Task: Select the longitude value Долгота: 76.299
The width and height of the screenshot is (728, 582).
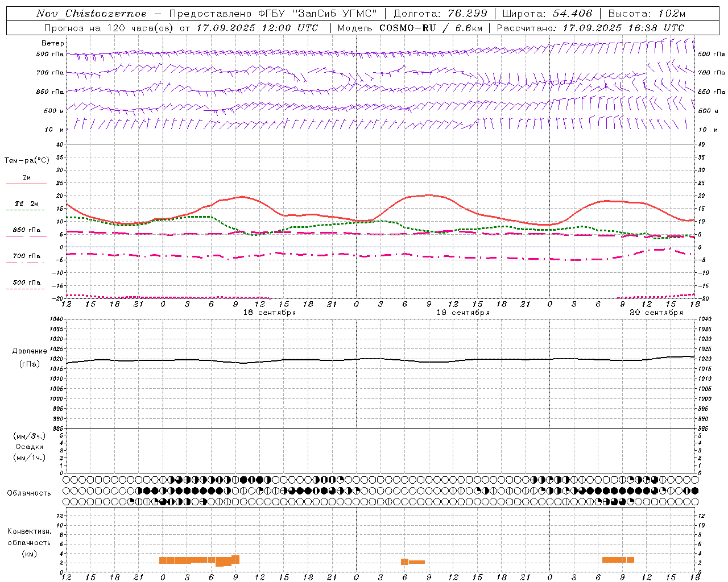Action: (x=440, y=14)
